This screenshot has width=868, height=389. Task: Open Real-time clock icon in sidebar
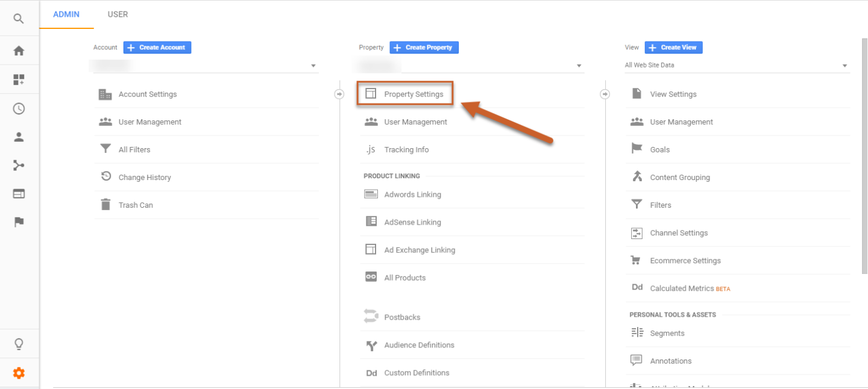[19, 109]
